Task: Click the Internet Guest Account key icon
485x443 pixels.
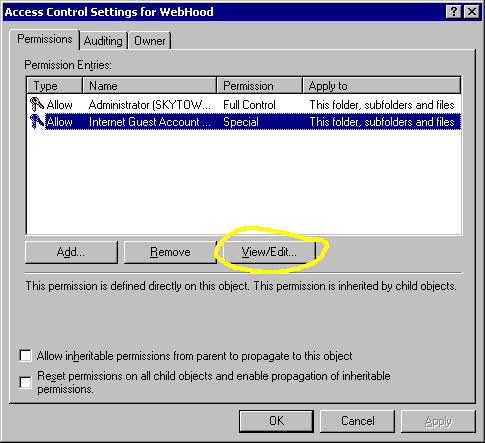Action: 36,121
